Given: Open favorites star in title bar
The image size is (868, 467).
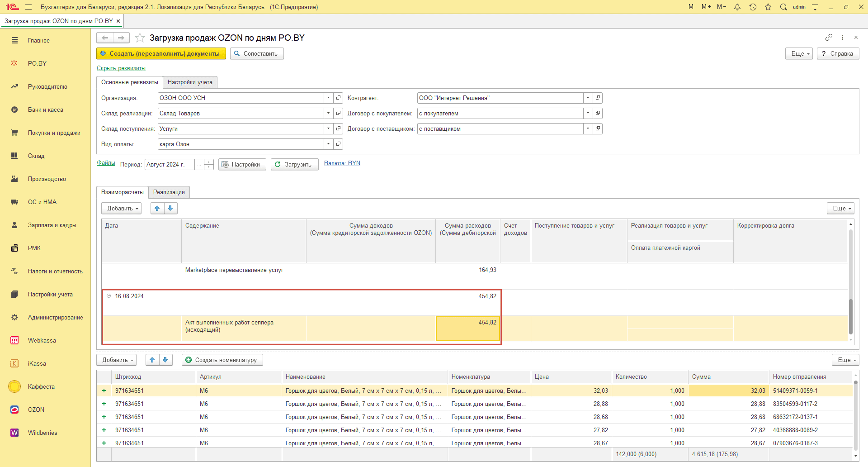Looking at the screenshot, I should point(768,7).
